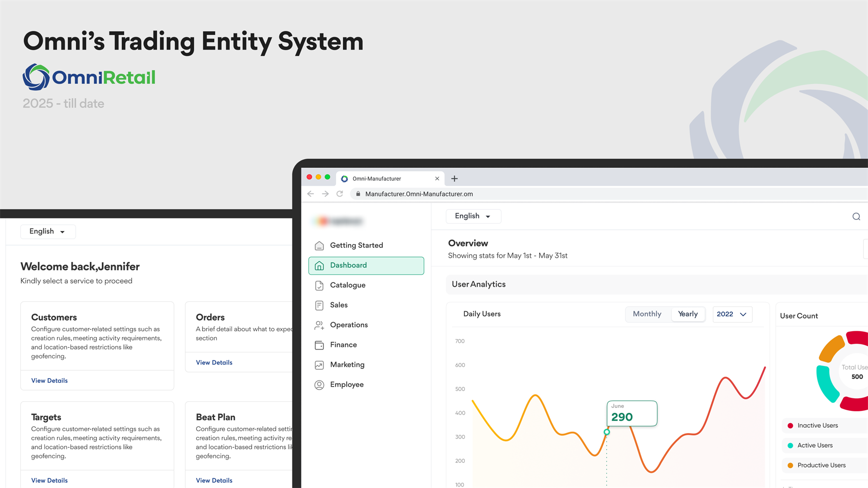Open Catalogue in the sidebar
Screen dimensions: 868x488
pyautogui.click(x=366, y=285)
